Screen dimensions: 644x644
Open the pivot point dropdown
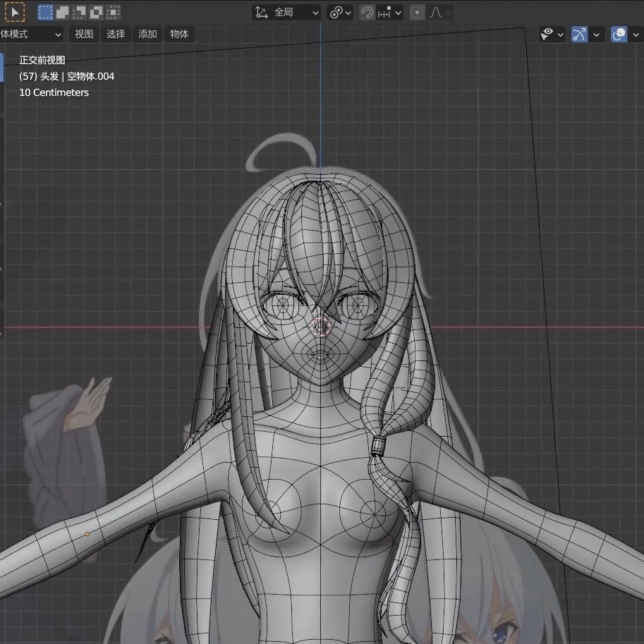[340, 13]
